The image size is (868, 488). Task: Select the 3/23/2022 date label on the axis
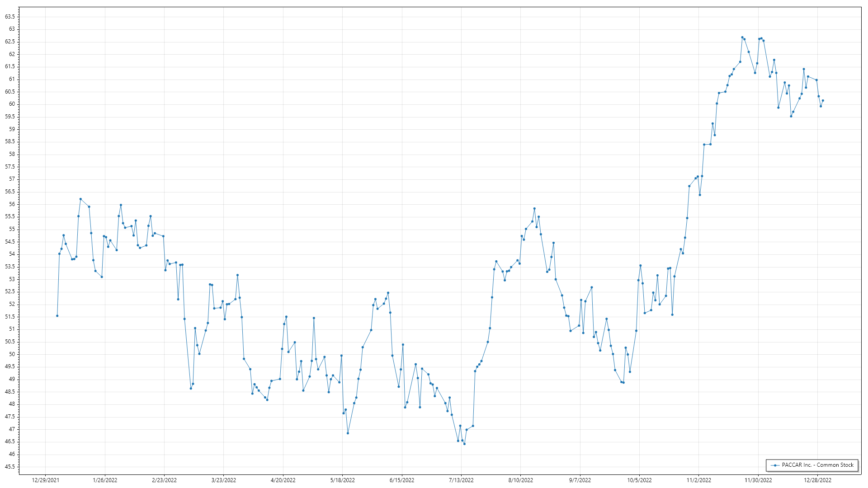pos(224,480)
